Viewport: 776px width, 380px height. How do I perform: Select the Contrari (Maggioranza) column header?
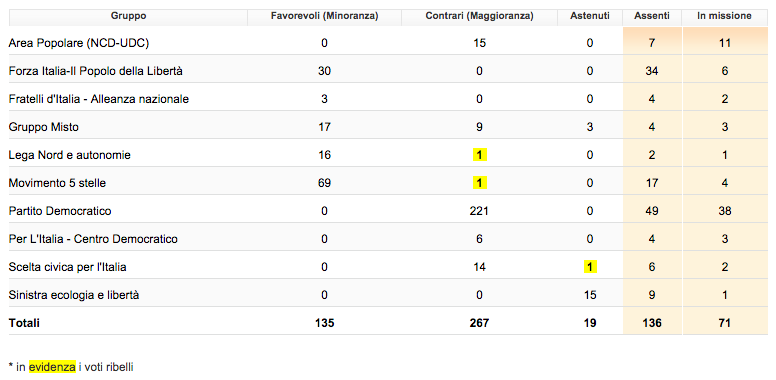[x=479, y=16]
